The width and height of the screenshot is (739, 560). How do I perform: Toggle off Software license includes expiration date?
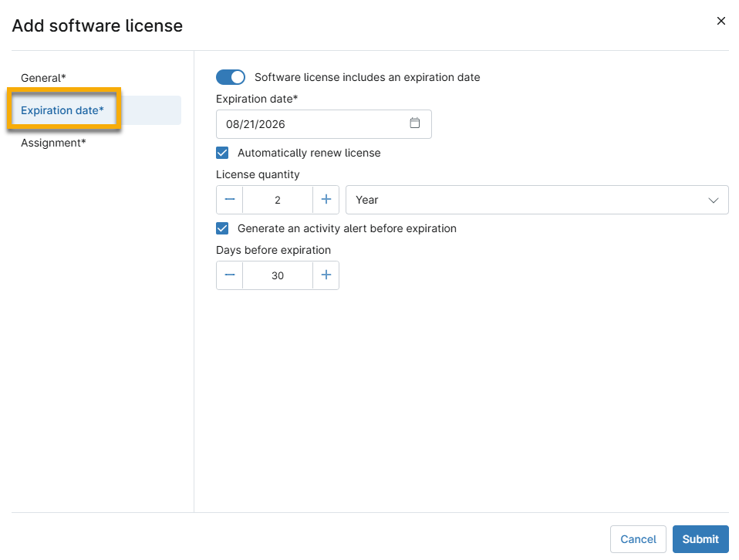[x=231, y=77]
